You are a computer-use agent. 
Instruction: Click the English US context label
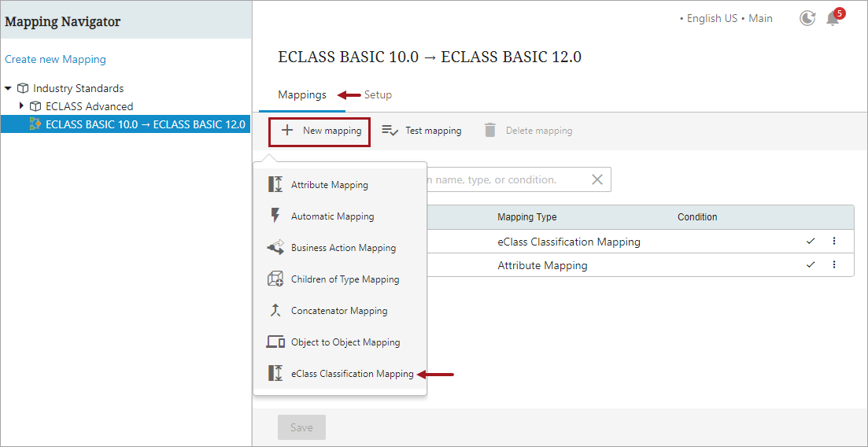click(712, 18)
